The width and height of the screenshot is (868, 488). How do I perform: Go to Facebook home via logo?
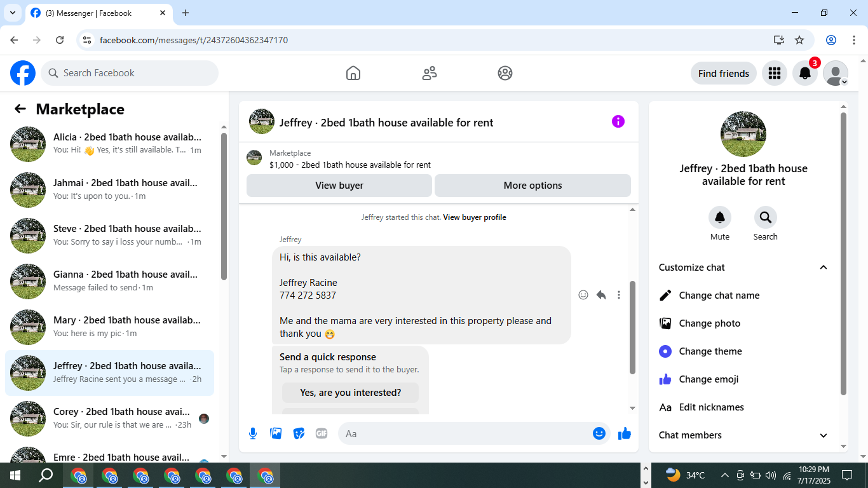[x=23, y=73]
